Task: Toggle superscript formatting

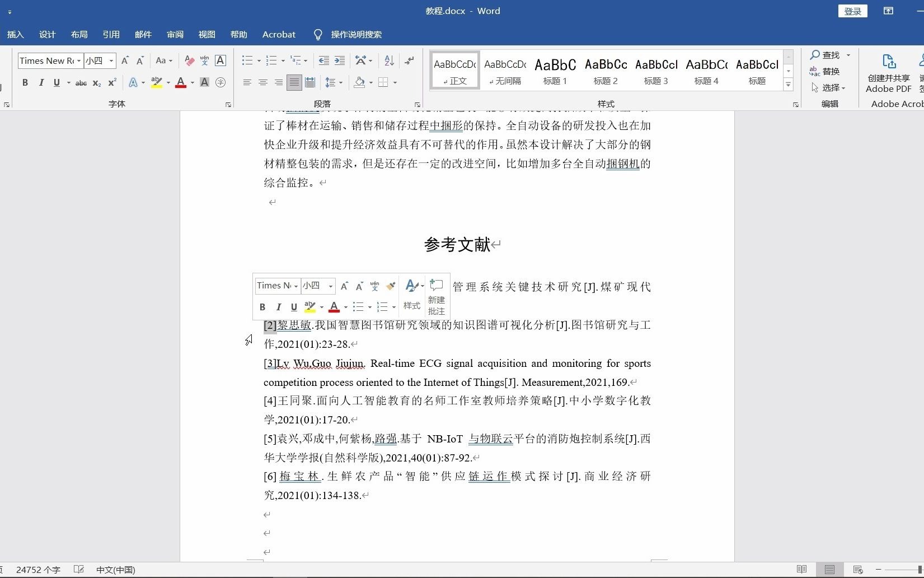Action: [x=112, y=82]
